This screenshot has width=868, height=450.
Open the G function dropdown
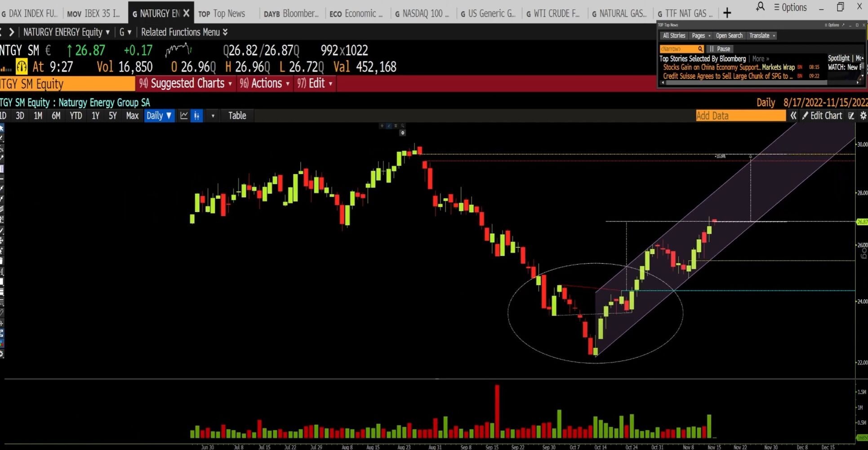(x=125, y=32)
